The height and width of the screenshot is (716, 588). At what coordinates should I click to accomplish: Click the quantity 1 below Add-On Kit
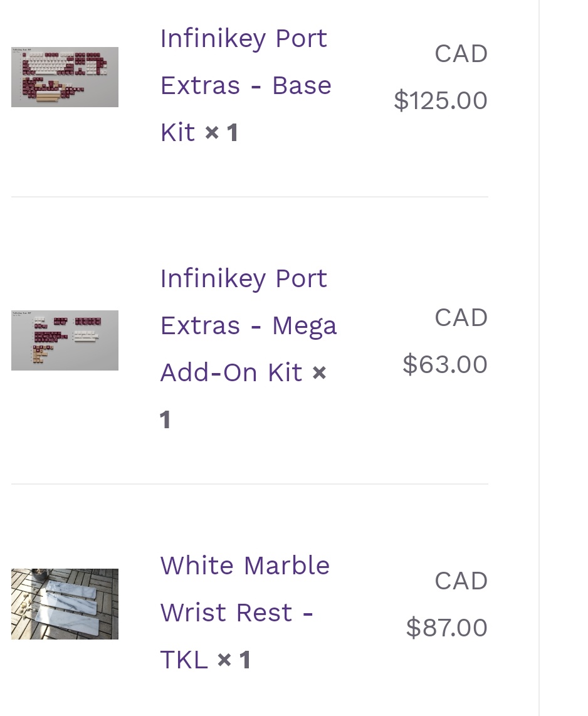pyautogui.click(x=165, y=419)
